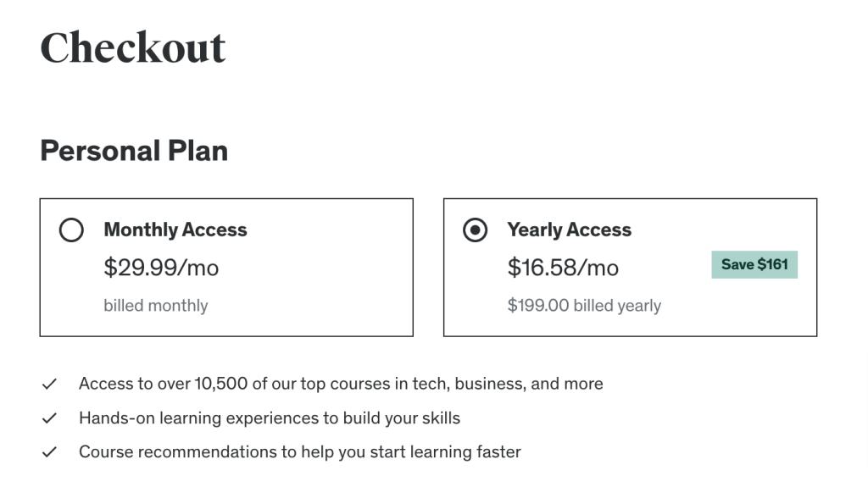Image resolution: width=868 pixels, height=487 pixels.
Task: Click the $199.00 billed yearly caption
Action: (x=584, y=306)
